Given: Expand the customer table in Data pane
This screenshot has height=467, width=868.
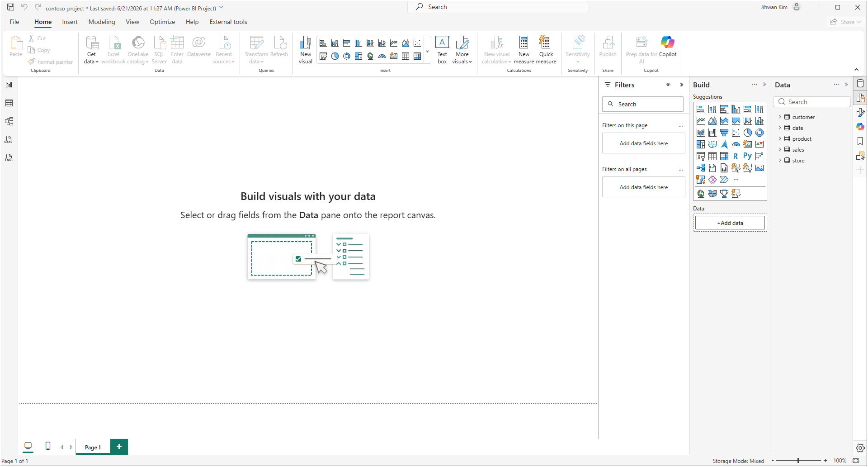Looking at the screenshot, I should click(x=780, y=117).
